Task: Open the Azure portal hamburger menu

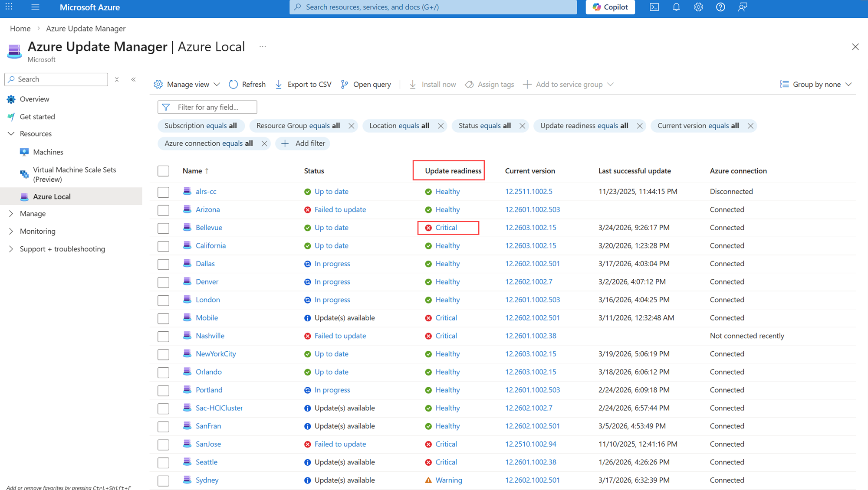Action: (x=35, y=7)
